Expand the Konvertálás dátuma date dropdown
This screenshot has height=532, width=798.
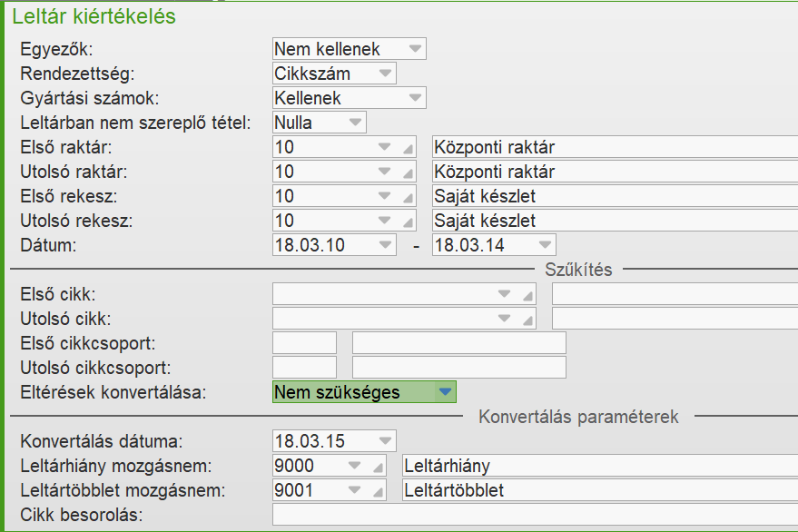coord(385,441)
